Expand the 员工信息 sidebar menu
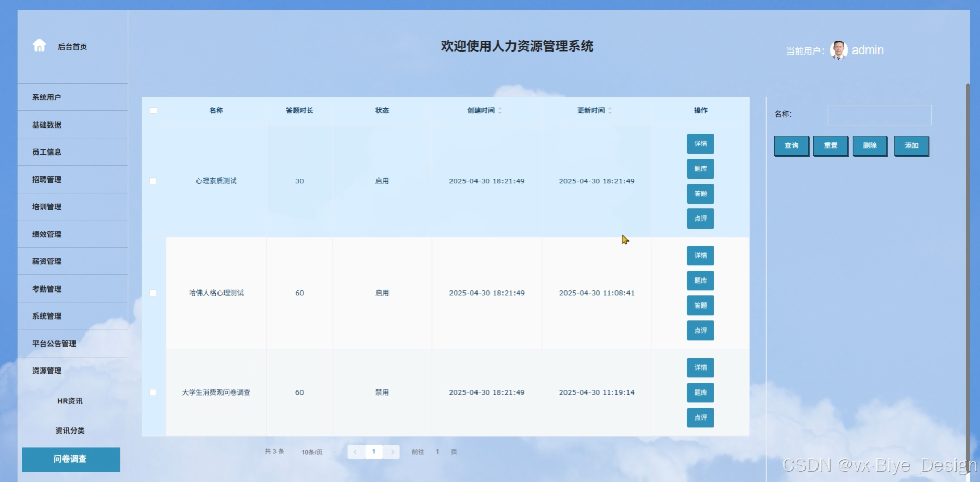This screenshot has width=980, height=482. pos(72,152)
